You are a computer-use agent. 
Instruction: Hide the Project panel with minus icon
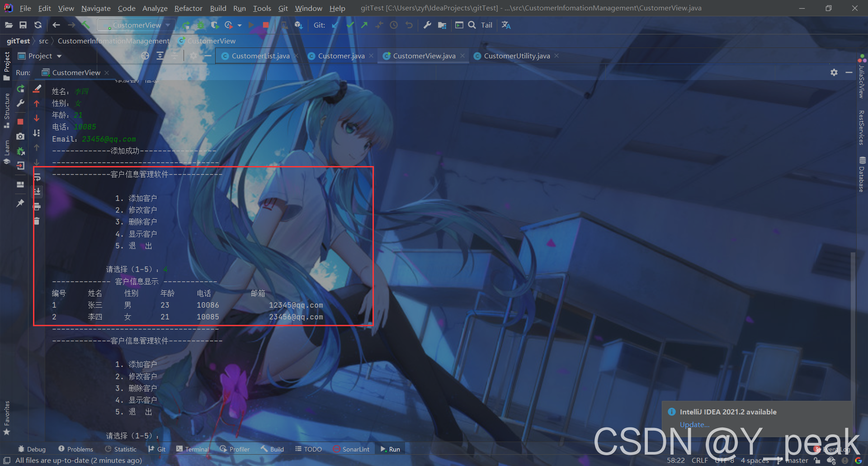coord(208,56)
